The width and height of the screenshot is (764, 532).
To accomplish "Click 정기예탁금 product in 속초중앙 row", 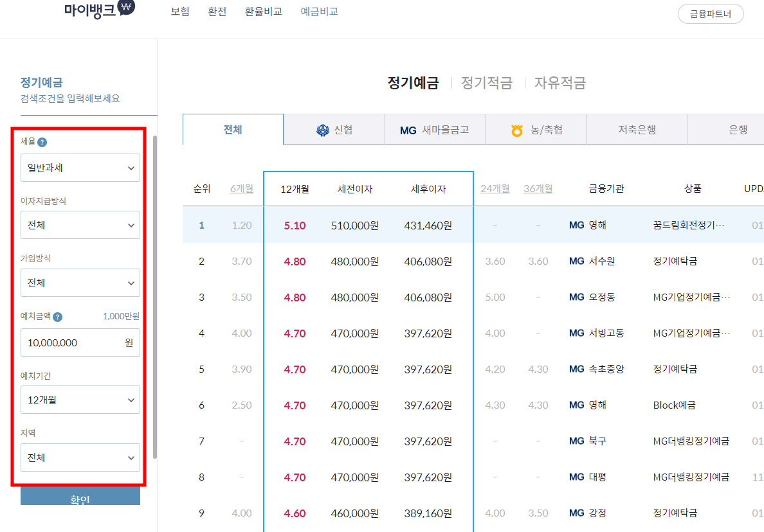I will coord(675,369).
